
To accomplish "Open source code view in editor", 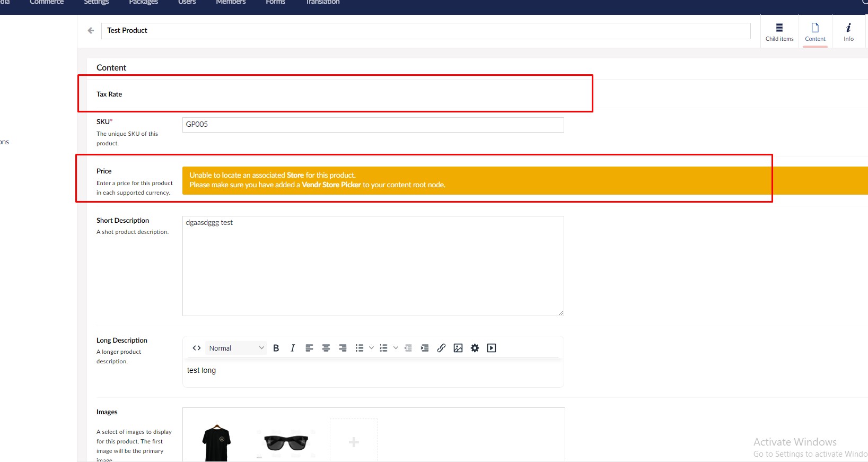I will (x=197, y=348).
